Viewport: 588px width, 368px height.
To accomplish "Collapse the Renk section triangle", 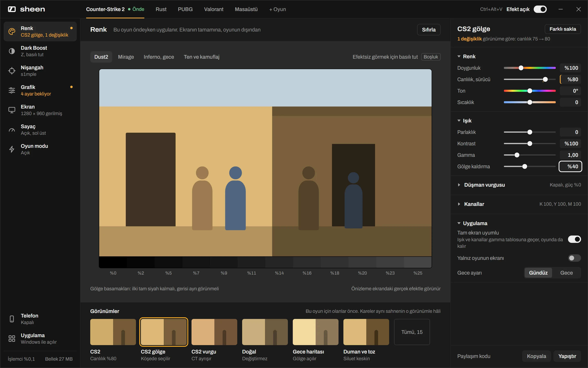I will (x=459, y=56).
